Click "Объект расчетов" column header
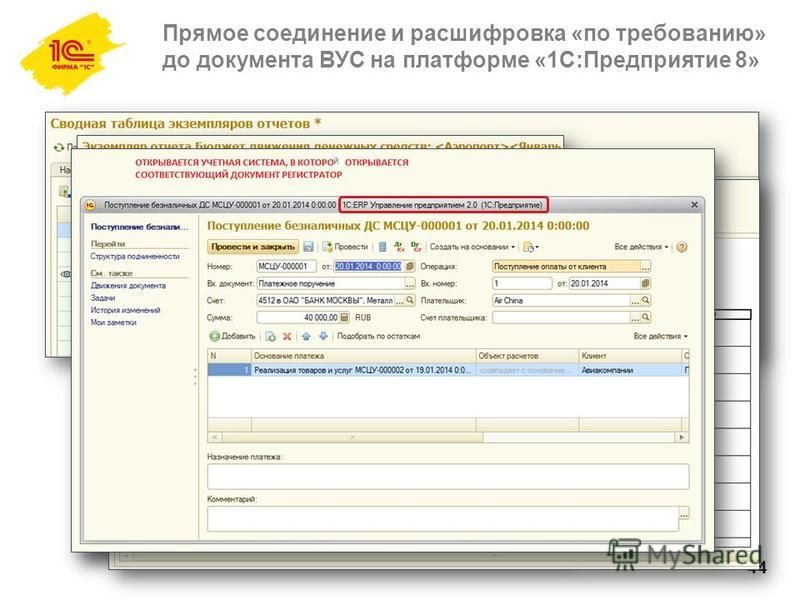This screenshot has height=600, width=800. [x=527, y=356]
